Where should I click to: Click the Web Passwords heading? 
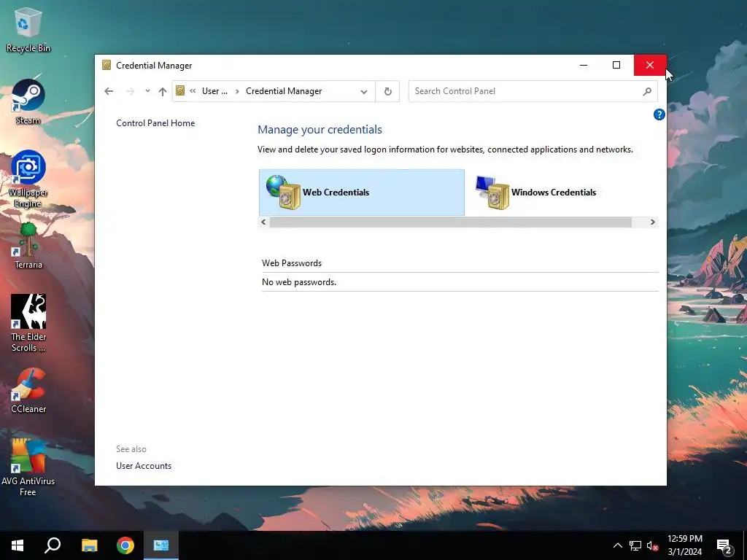pos(292,262)
